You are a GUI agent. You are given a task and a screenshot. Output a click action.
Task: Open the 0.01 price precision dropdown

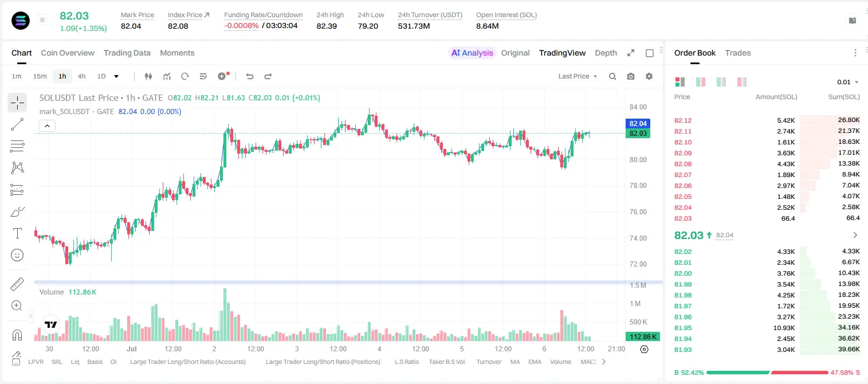coord(848,82)
